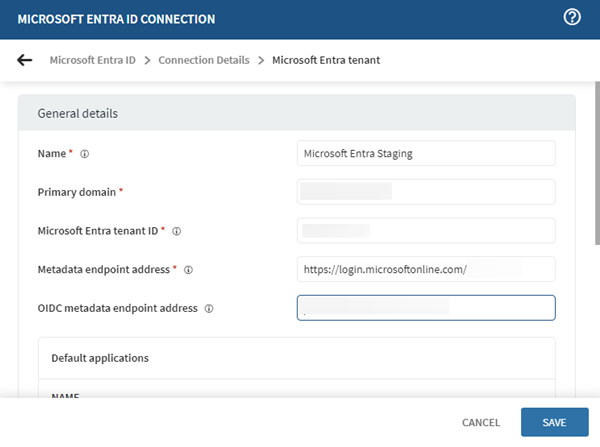Edit the Metadata endpoint address field
600x447 pixels.
point(426,269)
